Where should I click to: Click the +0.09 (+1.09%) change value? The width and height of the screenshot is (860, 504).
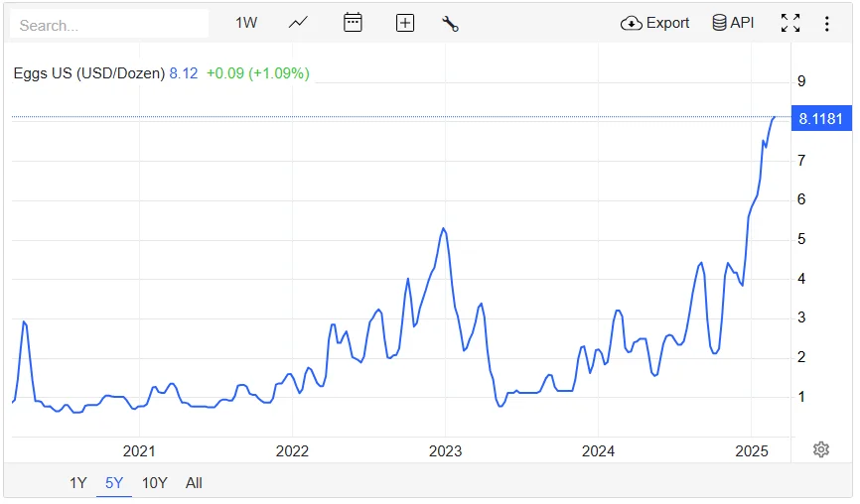point(257,72)
